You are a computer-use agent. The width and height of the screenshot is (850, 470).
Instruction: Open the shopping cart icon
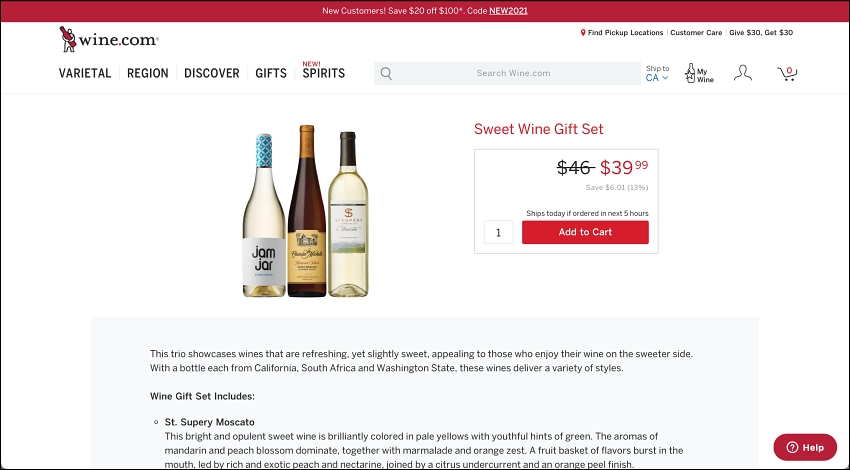click(787, 73)
